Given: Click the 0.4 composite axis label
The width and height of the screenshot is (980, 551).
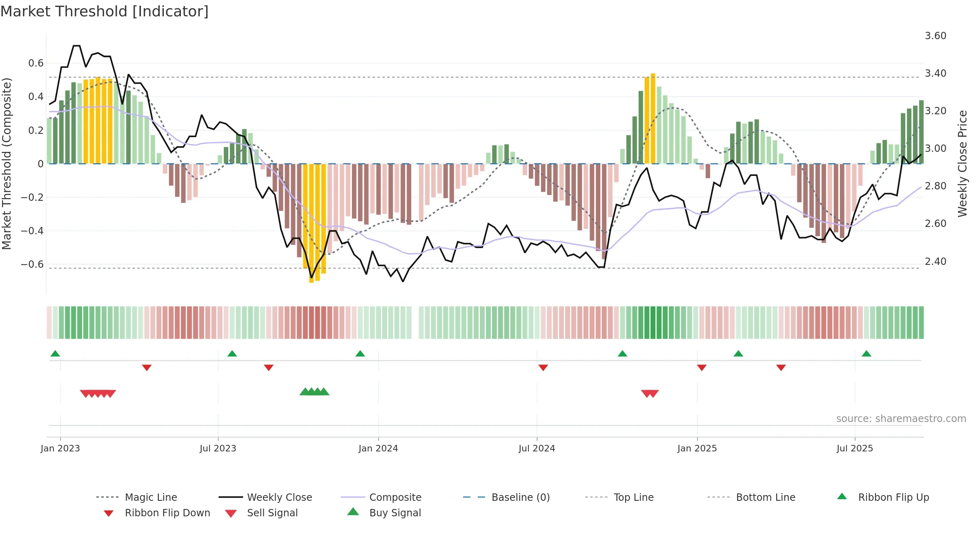Looking at the screenshot, I should (36, 97).
